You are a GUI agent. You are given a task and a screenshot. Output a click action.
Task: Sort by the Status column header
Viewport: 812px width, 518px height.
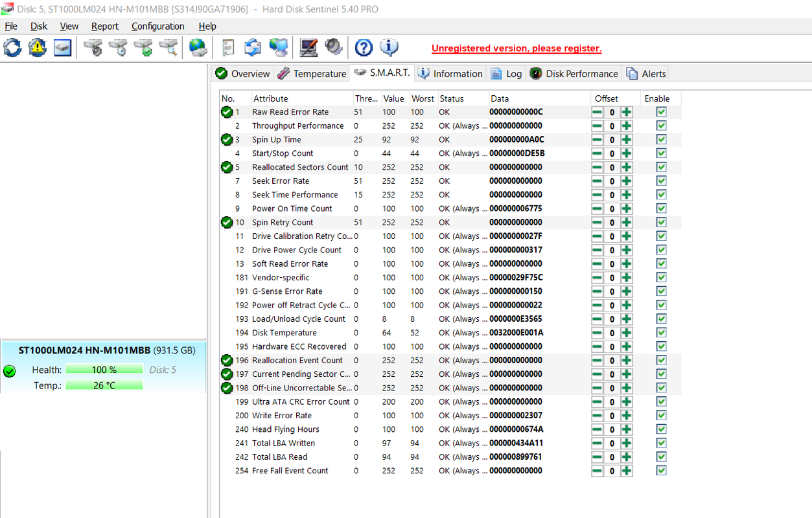pos(462,98)
